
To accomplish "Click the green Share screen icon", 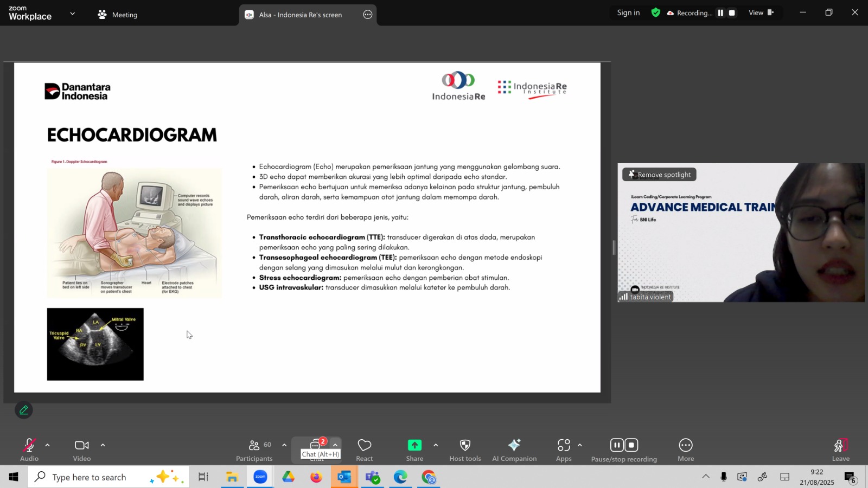I will pyautogui.click(x=414, y=446).
